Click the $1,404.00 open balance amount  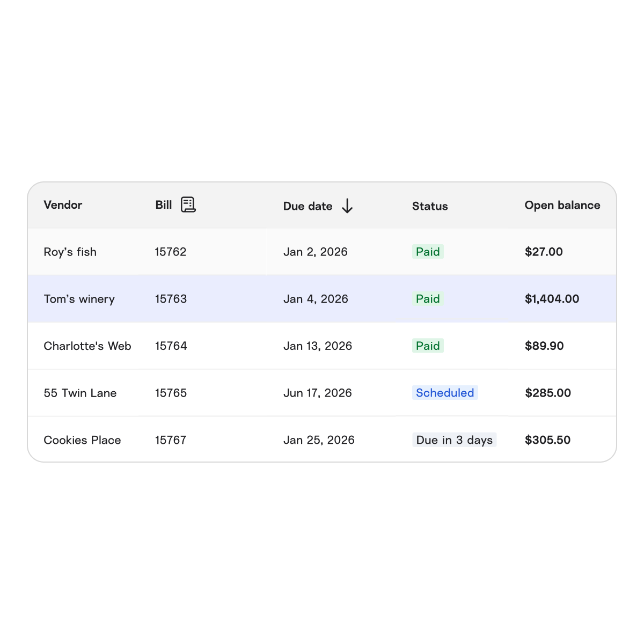pos(552,299)
